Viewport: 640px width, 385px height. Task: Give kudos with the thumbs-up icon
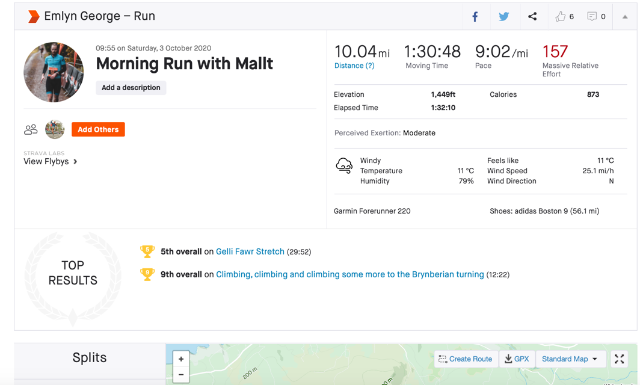pos(560,16)
